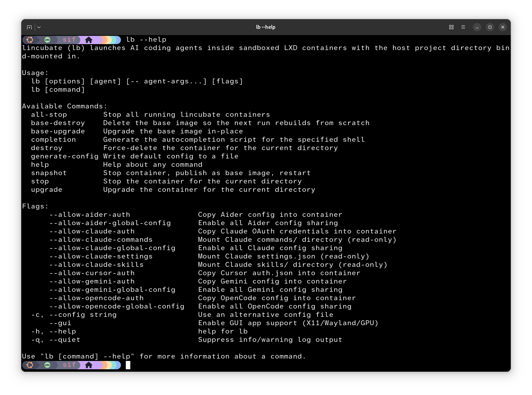The height and width of the screenshot is (395, 532).
Task: Click 'Upgrade the base image in-place' description
Action: point(173,131)
